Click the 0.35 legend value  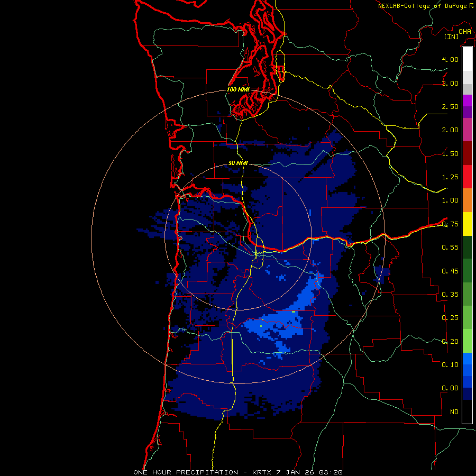pyautogui.click(x=450, y=295)
